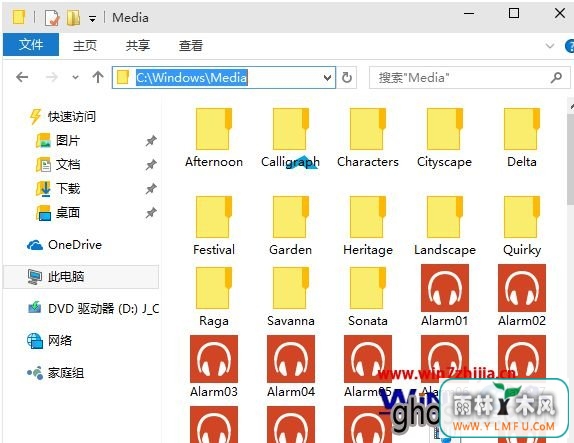
Task: Select 快速访问 in navigation pane
Action: coord(62,117)
